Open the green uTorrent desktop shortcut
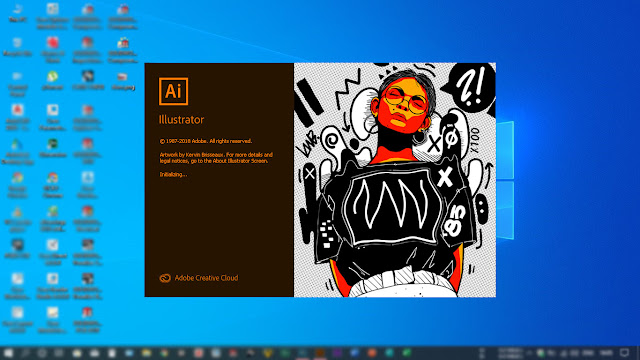 [x=52, y=80]
